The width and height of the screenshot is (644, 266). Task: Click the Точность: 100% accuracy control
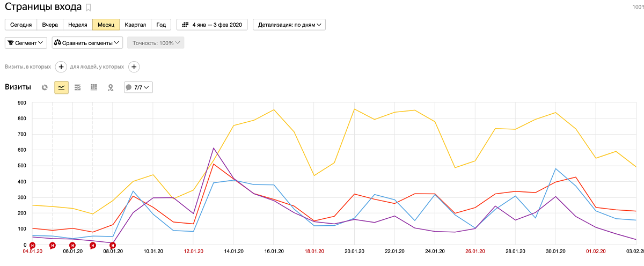point(156,43)
